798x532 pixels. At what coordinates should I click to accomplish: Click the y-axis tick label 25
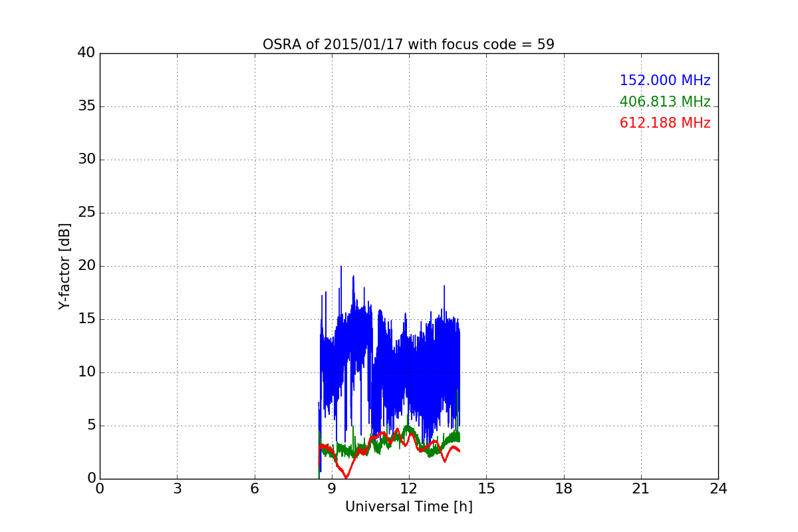point(86,213)
